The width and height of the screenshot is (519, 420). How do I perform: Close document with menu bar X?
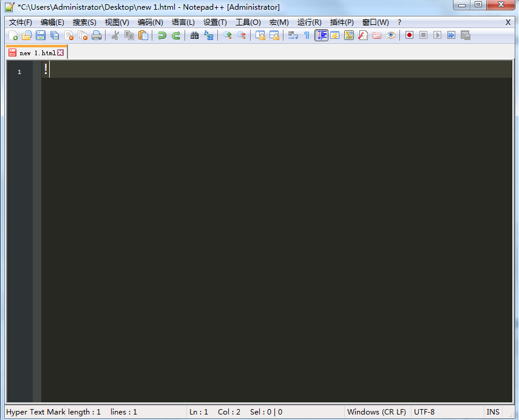tap(507, 22)
